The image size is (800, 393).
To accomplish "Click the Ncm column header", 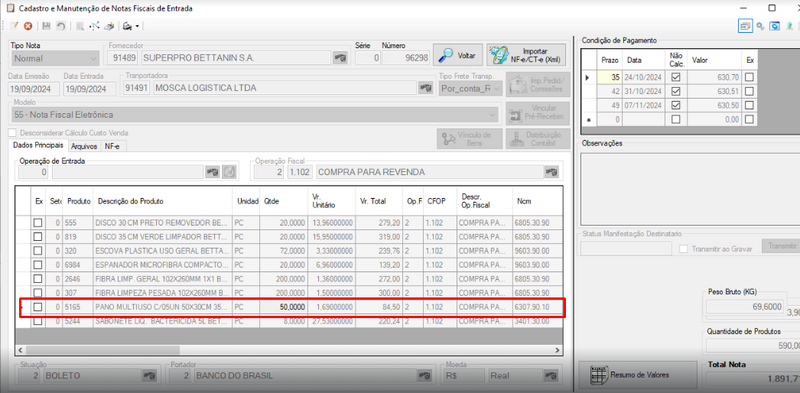I will pyautogui.click(x=538, y=202).
